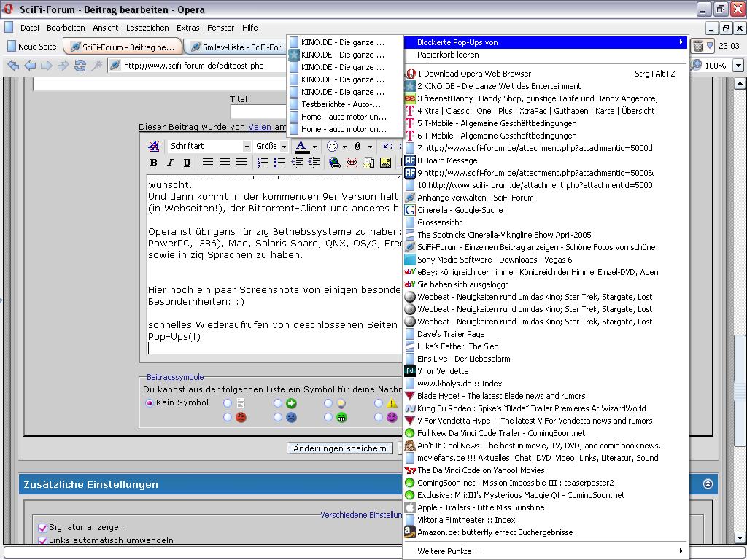Center-align the text in the editor

pos(225,163)
